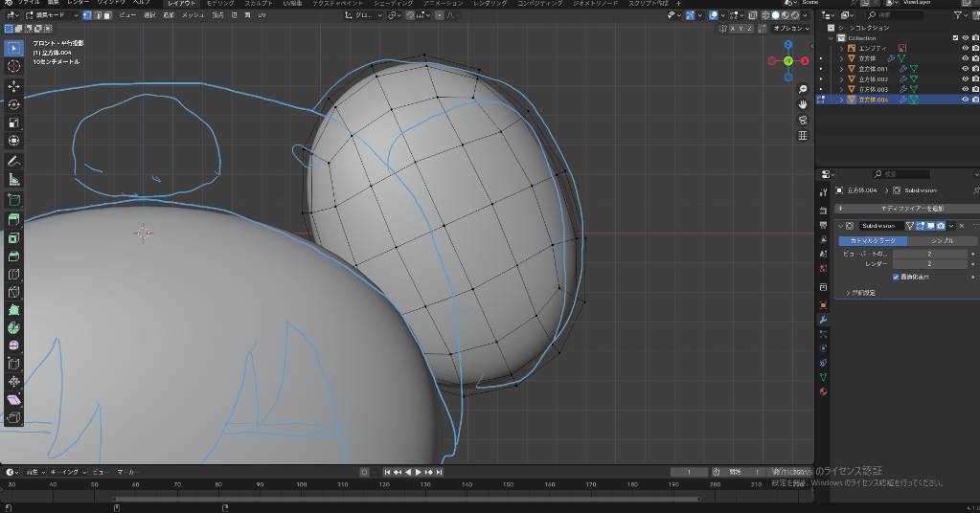Image resolution: width=980 pixels, height=513 pixels.
Task: Expand the 詳細設定 section
Action: (861, 293)
